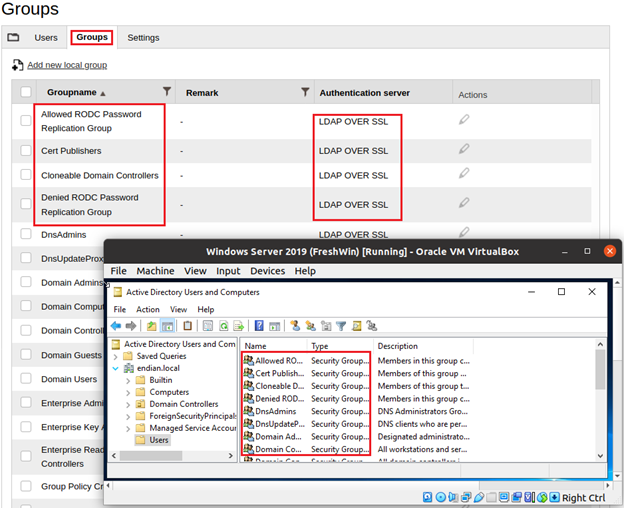Click the Export List icon in ADUC toolbar
The width and height of the screenshot is (624, 508).
pos(239,326)
